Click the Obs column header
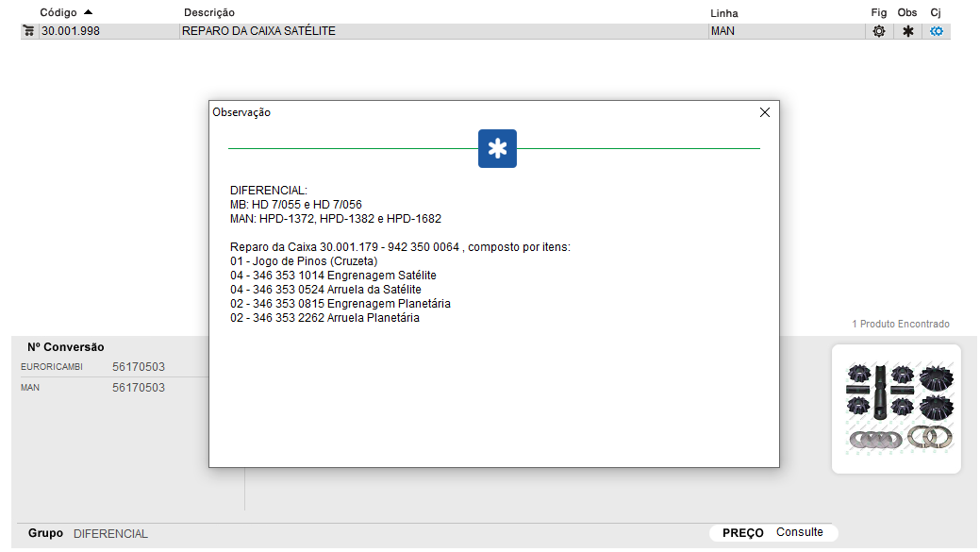The width and height of the screenshot is (980, 552). tap(906, 13)
